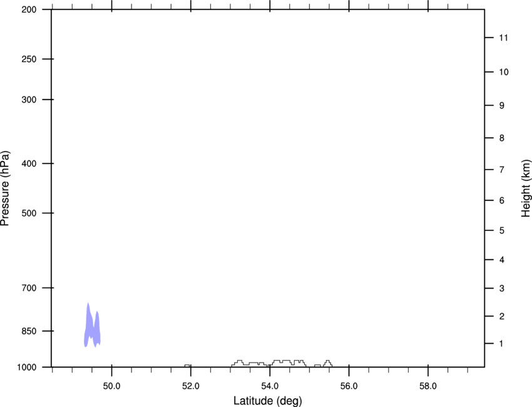The width and height of the screenshot is (532, 407).
Task: Click the 400 pressure tick label
Action: pos(29,163)
